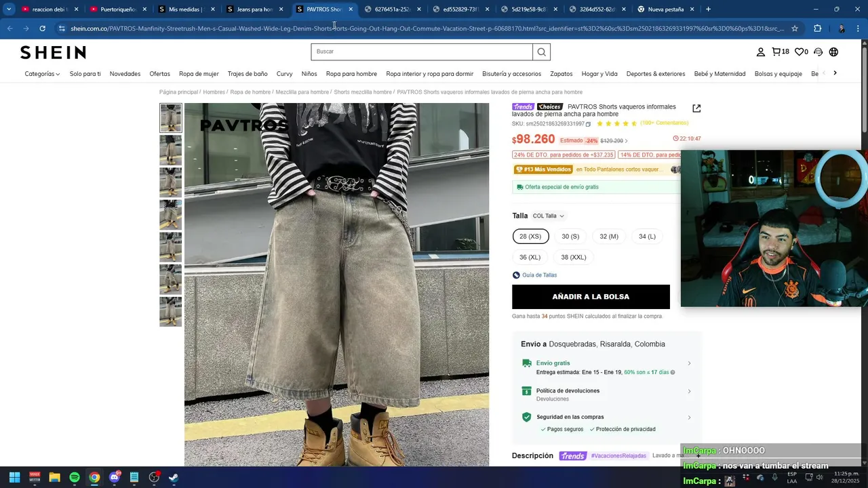868x488 pixels.
Task: Bookmark this page with the star
Action: tap(795, 28)
